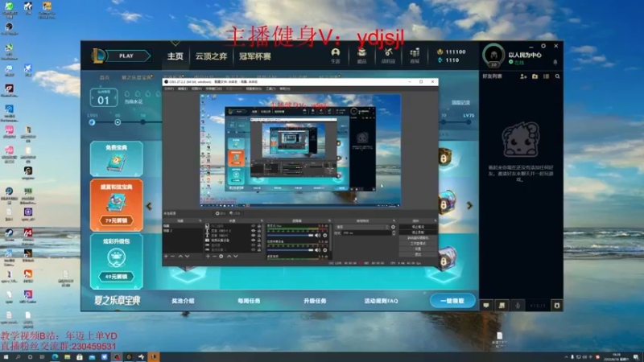Open the 奖池介绍 link
The image size is (644, 362).
coord(183,301)
